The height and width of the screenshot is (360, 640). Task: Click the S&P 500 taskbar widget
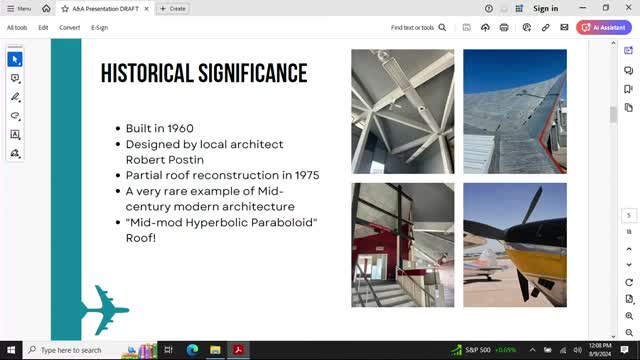(484, 350)
